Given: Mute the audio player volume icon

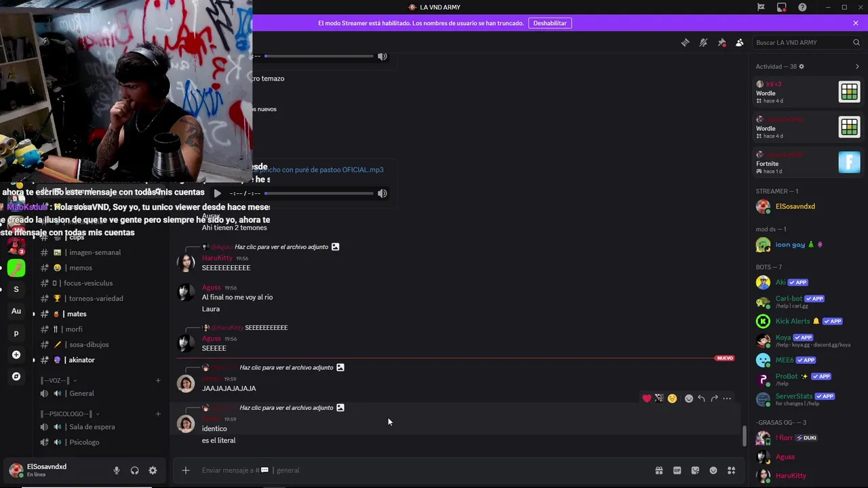Looking at the screenshot, I should (382, 193).
